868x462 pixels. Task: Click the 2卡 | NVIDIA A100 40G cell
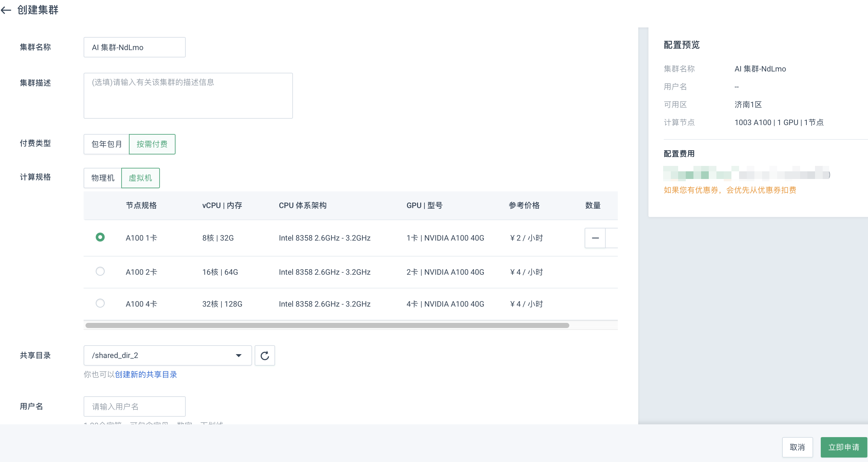tap(445, 272)
